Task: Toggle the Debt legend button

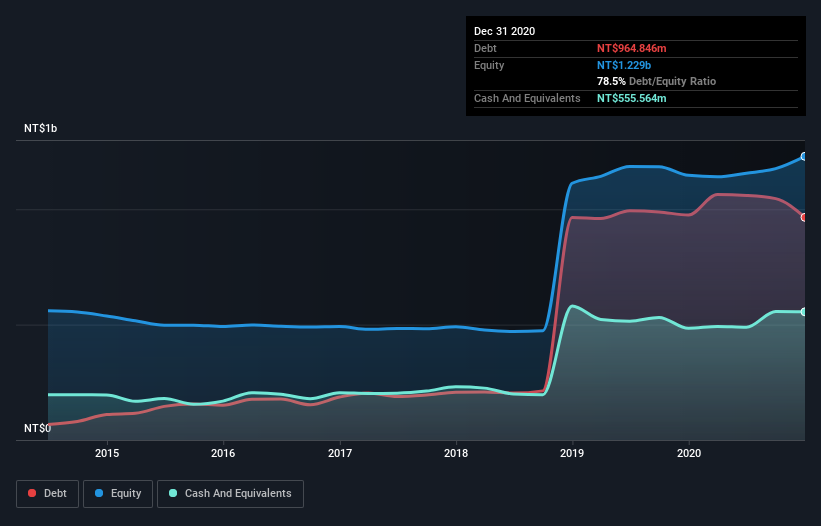Action: pyautogui.click(x=48, y=494)
